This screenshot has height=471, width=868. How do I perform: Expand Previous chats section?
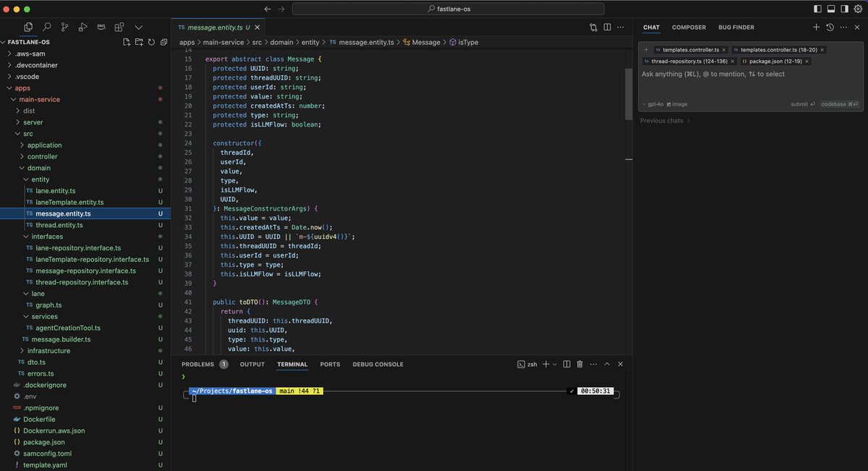click(x=665, y=121)
